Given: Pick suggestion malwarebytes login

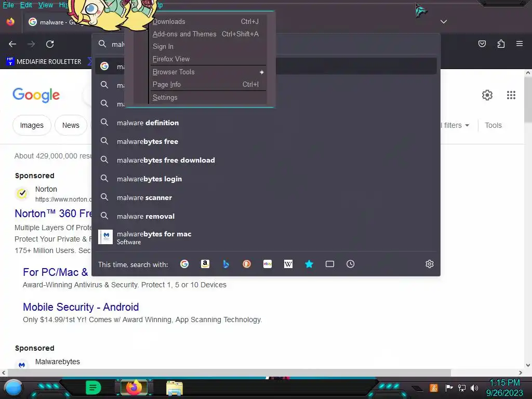Looking at the screenshot, I should pos(266,179).
